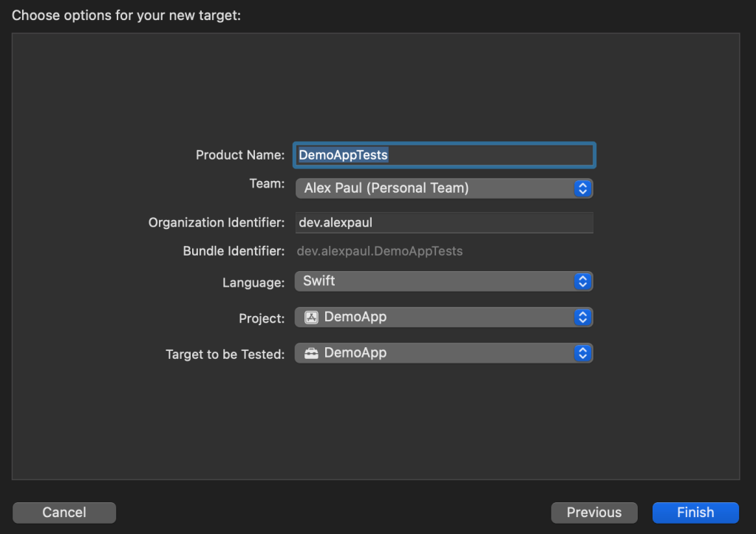
Task: Go back with the Previous button
Action: (x=594, y=513)
